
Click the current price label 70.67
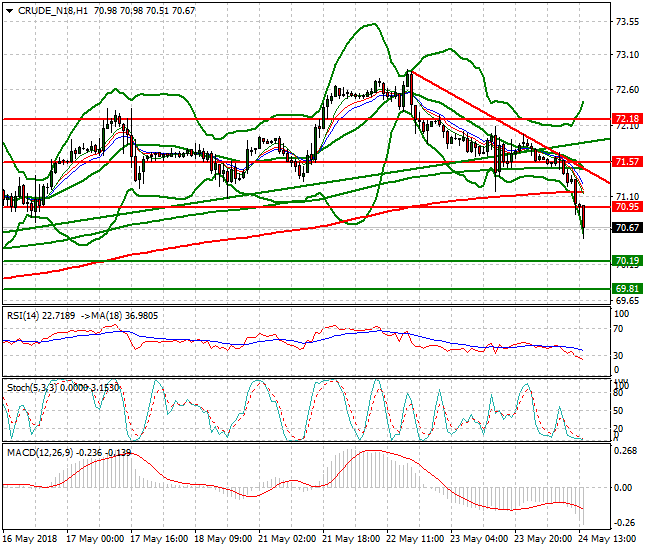click(627, 228)
